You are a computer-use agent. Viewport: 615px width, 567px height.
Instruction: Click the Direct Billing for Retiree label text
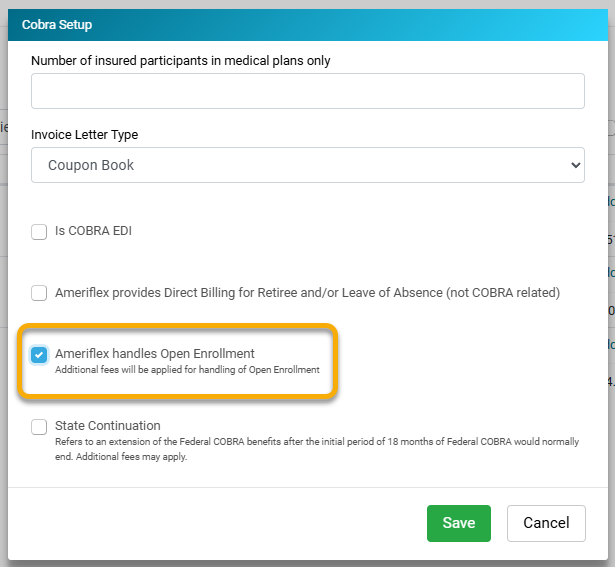(x=307, y=293)
